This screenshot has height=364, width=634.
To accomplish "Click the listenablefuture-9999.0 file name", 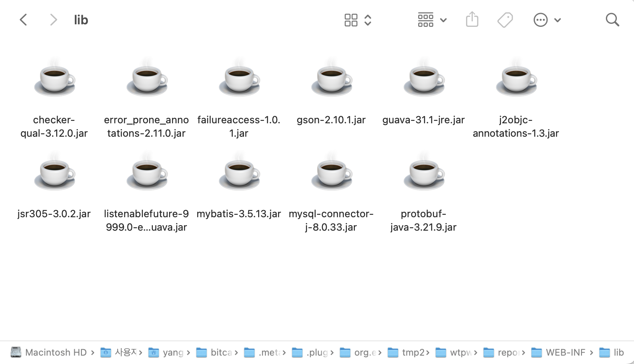I will pyautogui.click(x=147, y=221).
